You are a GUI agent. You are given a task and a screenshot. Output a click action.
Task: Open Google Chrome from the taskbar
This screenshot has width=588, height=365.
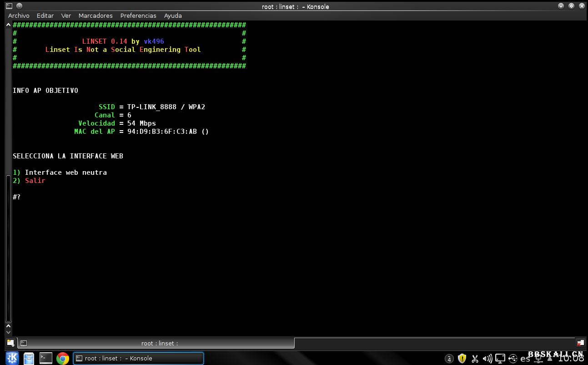click(x=63, y=358)
